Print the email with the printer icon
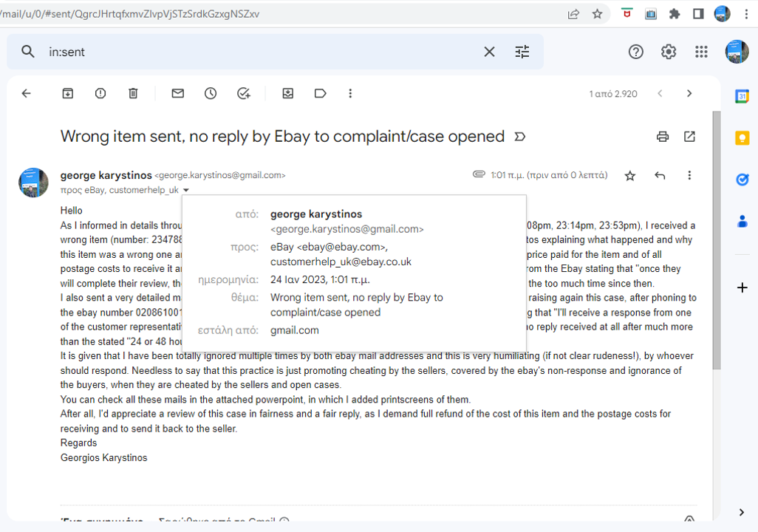 662,137
